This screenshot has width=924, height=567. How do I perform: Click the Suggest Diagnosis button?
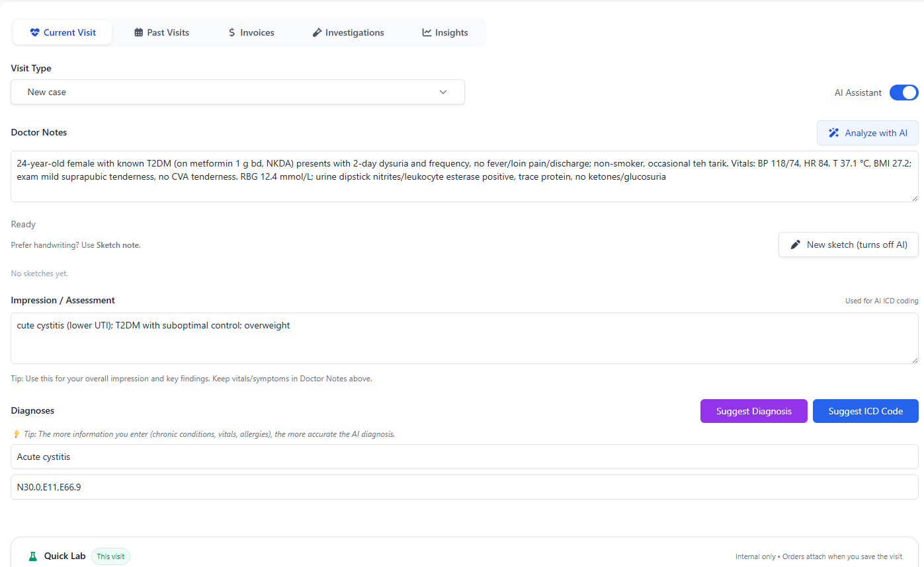point(753,410)
